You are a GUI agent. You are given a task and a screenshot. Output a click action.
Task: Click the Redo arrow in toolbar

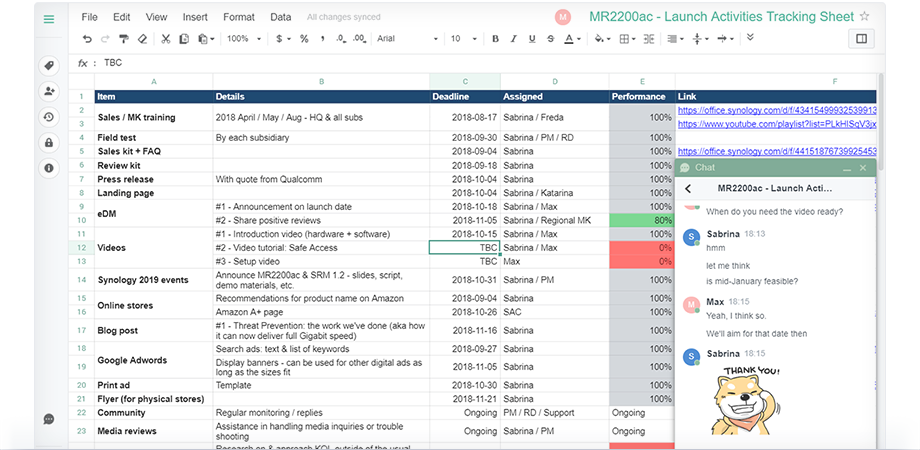(105, 39)
